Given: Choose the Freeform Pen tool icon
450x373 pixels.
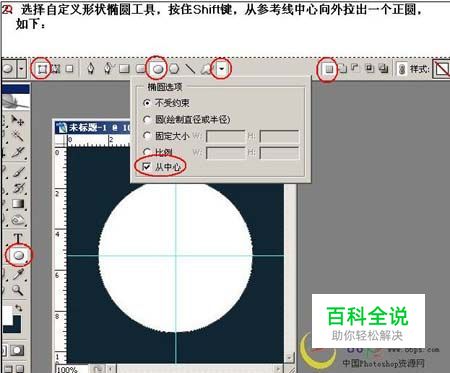Looking at the screenshot, I should [x=108, y=69].
